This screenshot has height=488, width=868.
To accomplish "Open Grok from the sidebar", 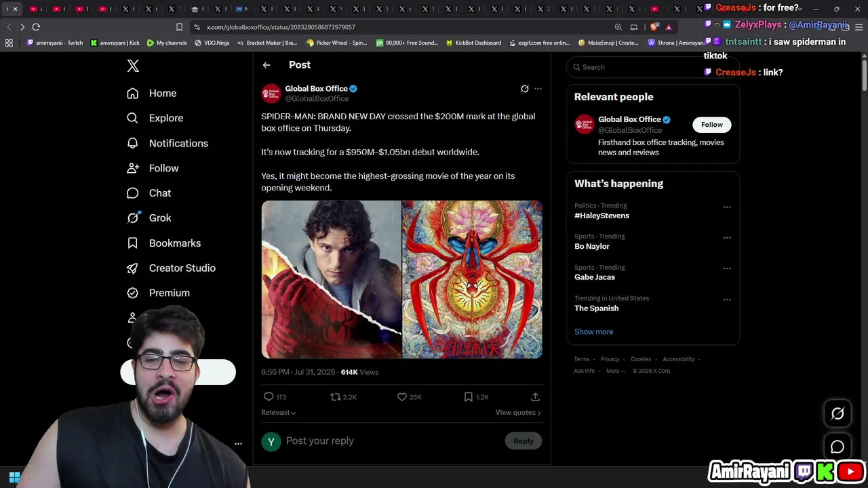I will (149, 218).
